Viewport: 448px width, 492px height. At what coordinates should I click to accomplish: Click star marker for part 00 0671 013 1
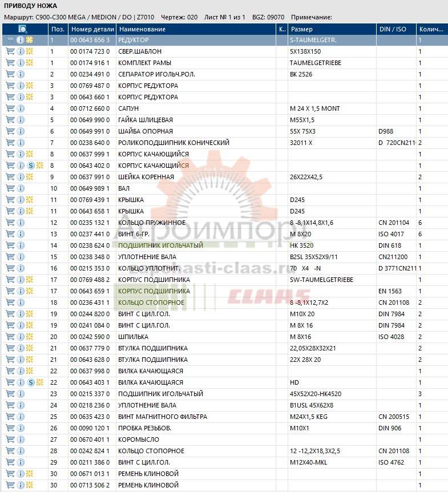pyautogui.click(x=30, y=474)
